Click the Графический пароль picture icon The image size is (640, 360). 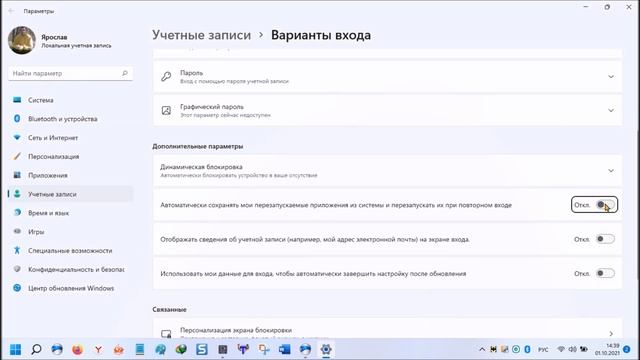166,110
